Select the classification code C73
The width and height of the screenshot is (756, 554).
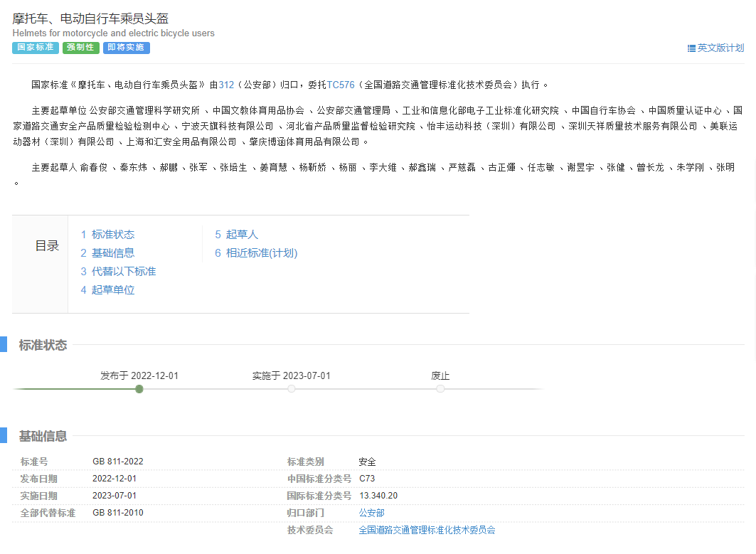pos(367,479)
